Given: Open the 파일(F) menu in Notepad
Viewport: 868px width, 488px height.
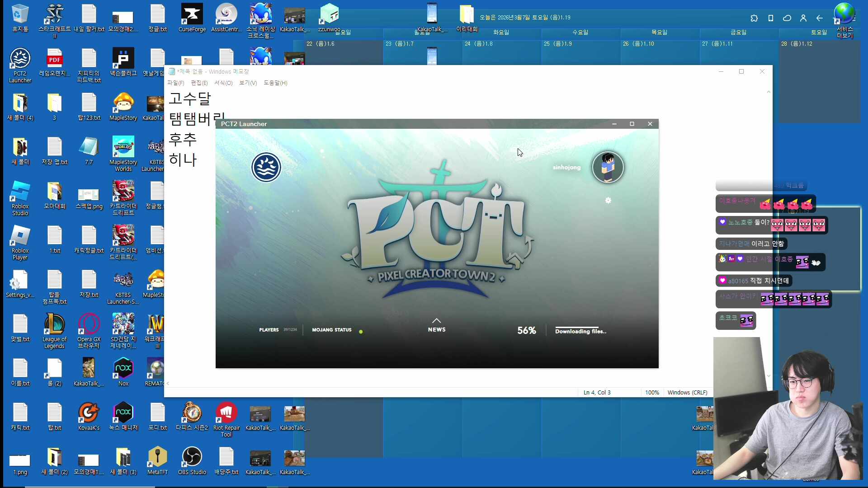Looking at the screenshot, I should pos(175,83).
